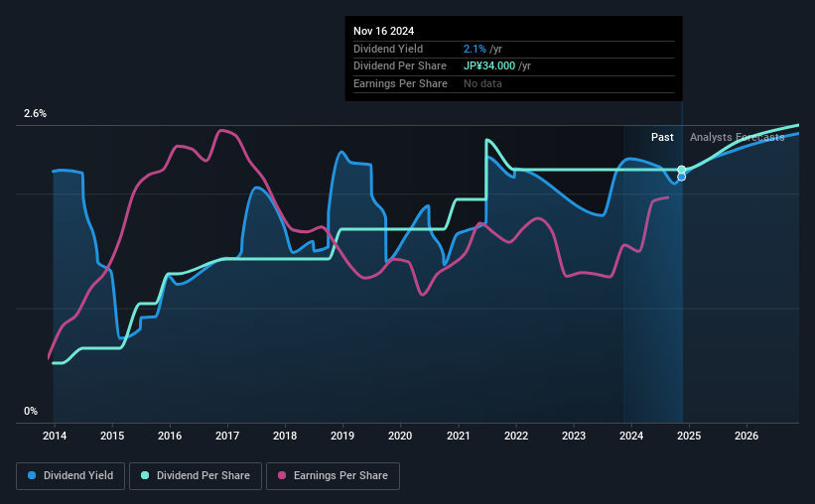Click the 2.6% y-axis label
This screenshot has height=504, width=815.
click(35, 113)
